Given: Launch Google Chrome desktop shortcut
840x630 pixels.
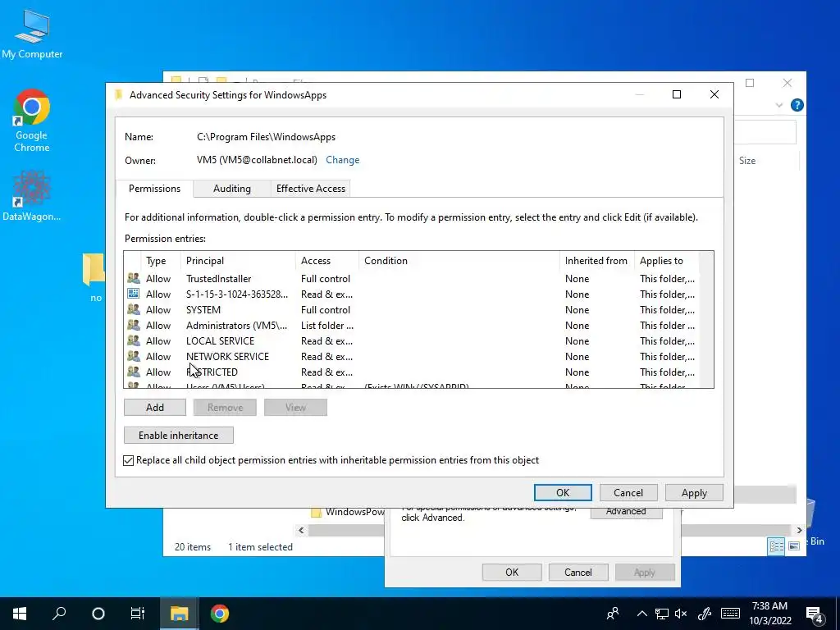Looking at the screenshot, I should tap(32, 121).
